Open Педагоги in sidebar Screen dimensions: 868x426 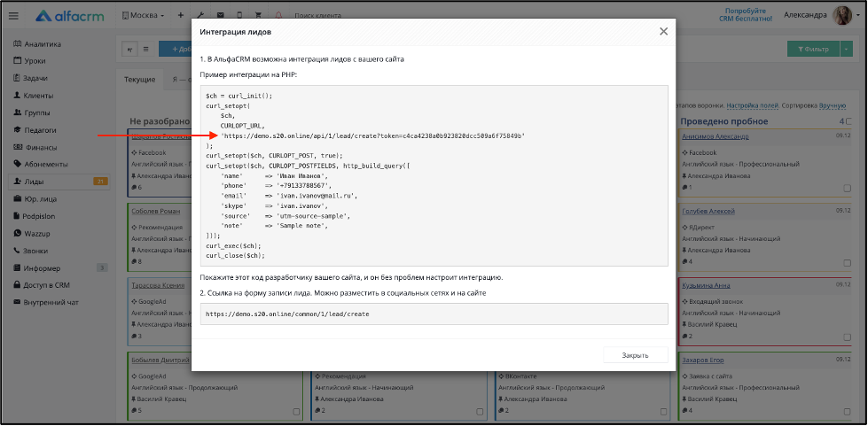point(35,130)
